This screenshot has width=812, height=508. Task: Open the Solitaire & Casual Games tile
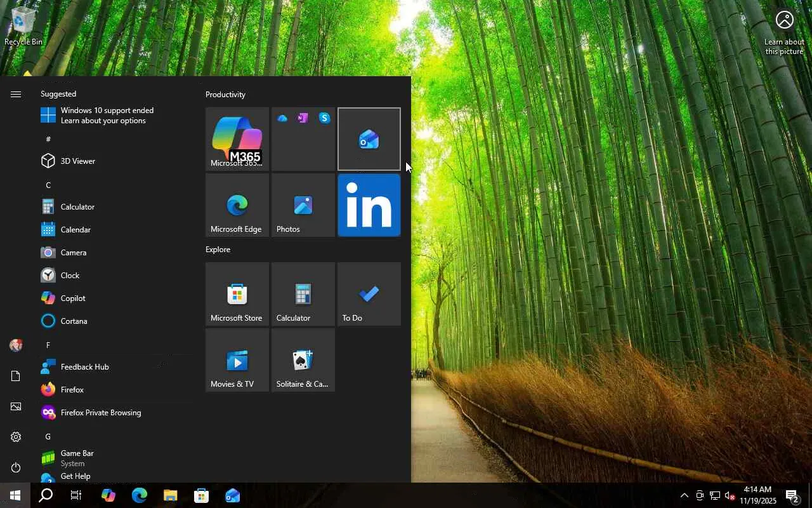[x=303, y=360]
